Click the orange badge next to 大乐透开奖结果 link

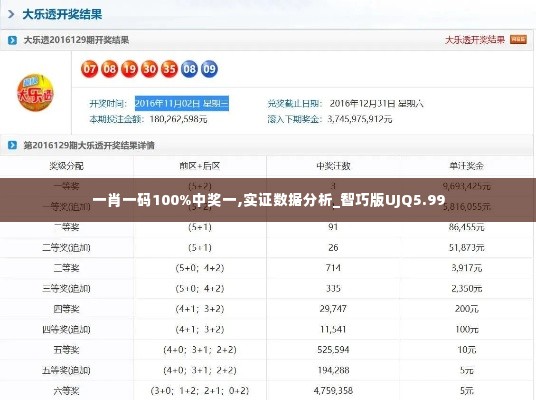click(518, 40)
